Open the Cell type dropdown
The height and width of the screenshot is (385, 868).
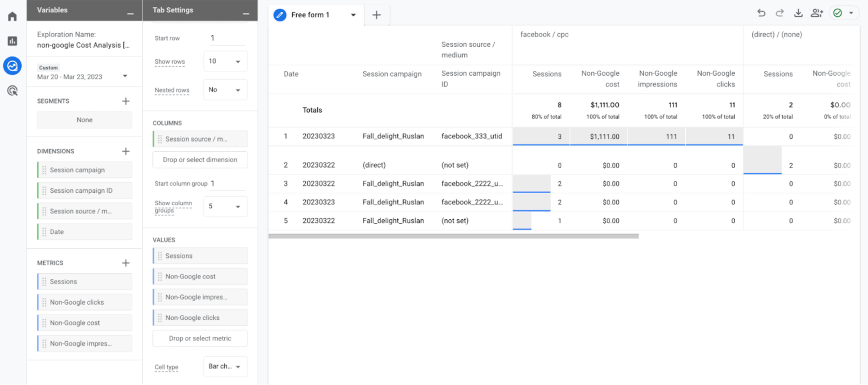click(x=225, y=367)
